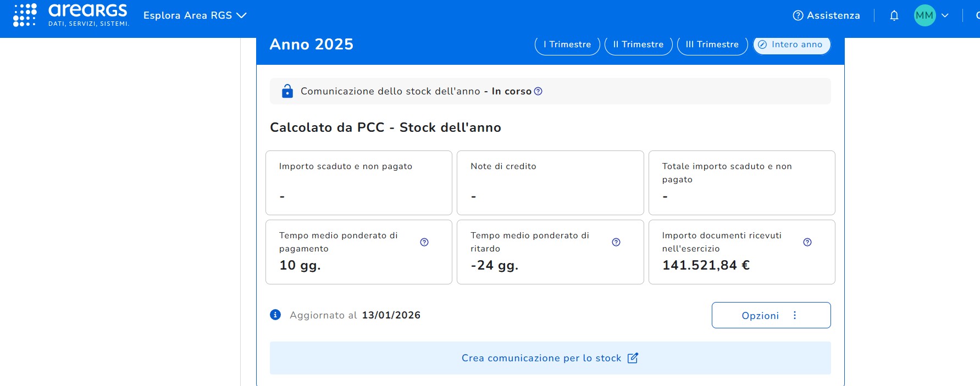Image resolution: width=980 pixels, height=386 pixels.
Task: Click the lock icon beside Comunicazione
Action: click(287, 91)
